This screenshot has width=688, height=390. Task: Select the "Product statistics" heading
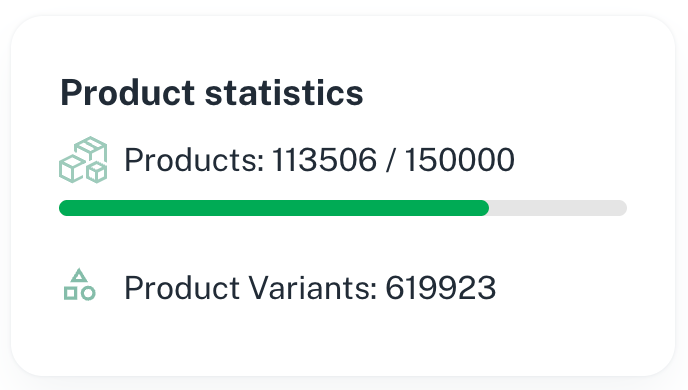pyautogui.click(x=212, y=93)
